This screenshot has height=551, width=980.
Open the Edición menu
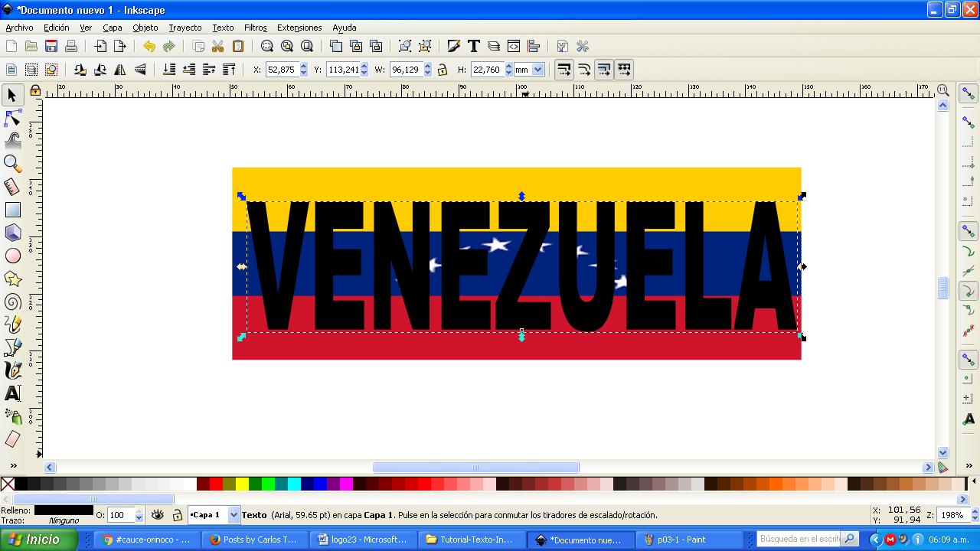click(56, 28)
